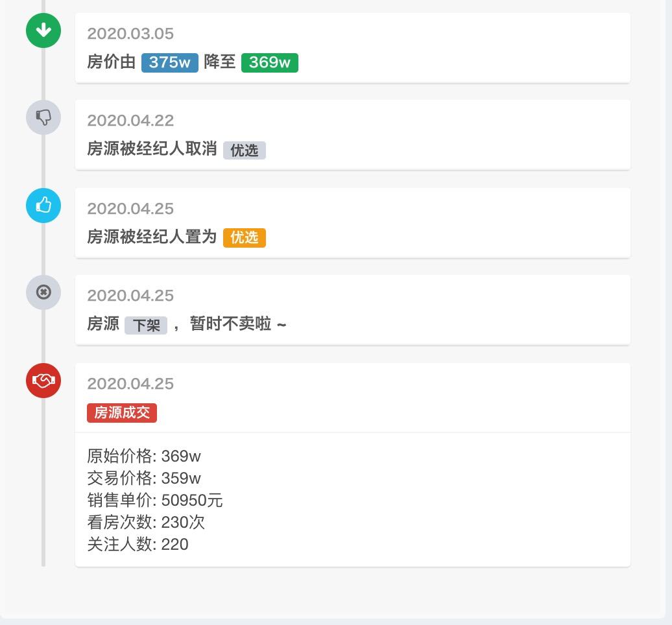Click the 原始价格 369w text
This screenshot has height=625, width=672.
[x=144, y=456]
